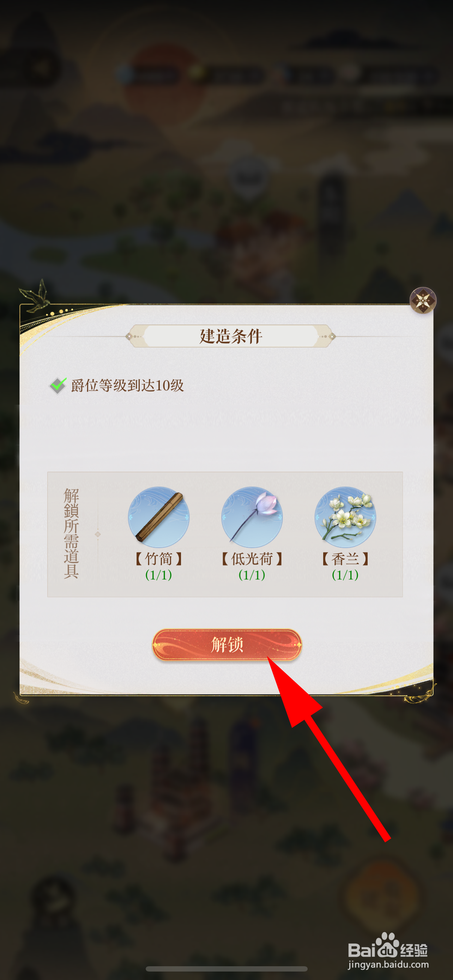Tap the (1/1) count under 竹简
The height and width of the screenshot is (980, 453).
click(x=159, y=575)
